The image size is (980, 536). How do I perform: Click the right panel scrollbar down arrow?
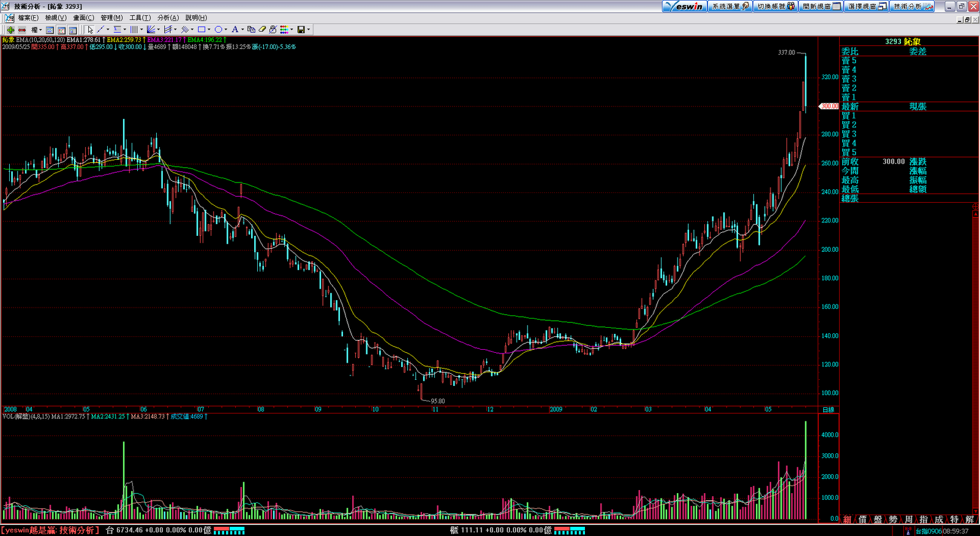point(976,510)
